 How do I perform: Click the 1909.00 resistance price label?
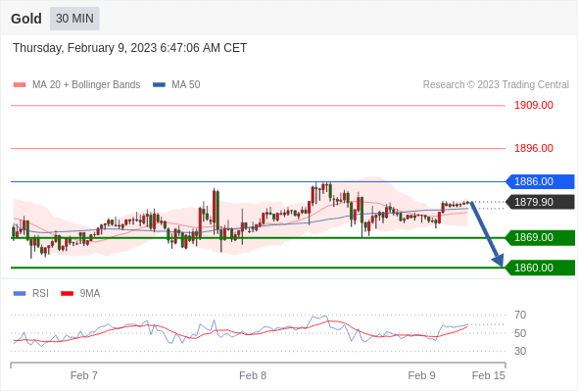point(534,105)
